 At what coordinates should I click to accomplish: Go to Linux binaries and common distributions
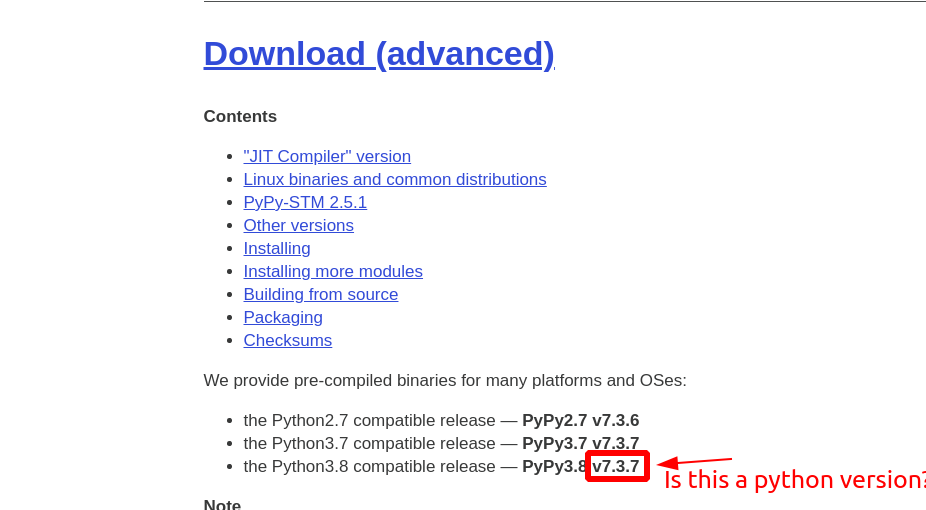click(395, 179)
